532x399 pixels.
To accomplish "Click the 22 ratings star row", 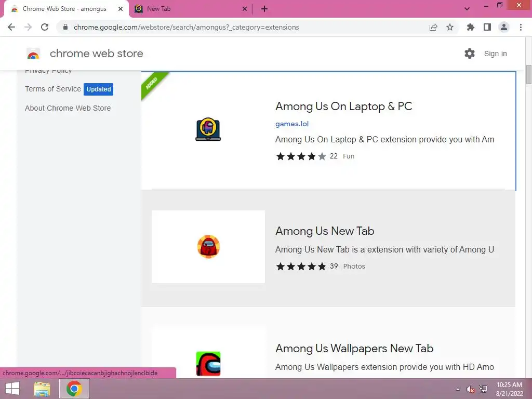I will click(301, 156).
